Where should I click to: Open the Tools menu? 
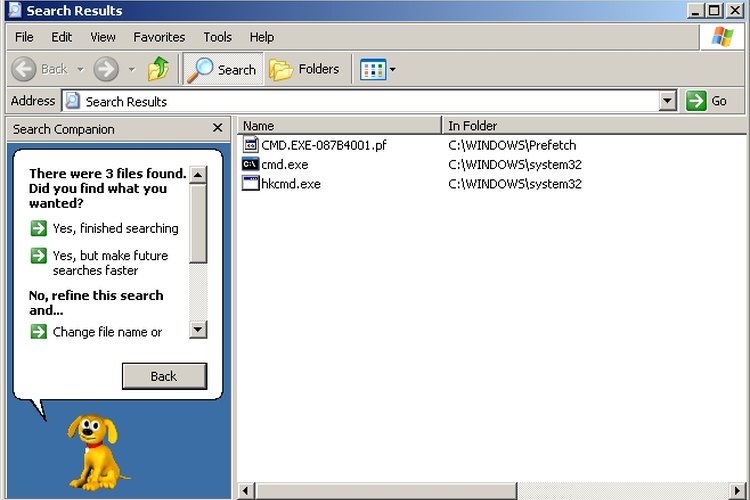[x=218, y=37]
